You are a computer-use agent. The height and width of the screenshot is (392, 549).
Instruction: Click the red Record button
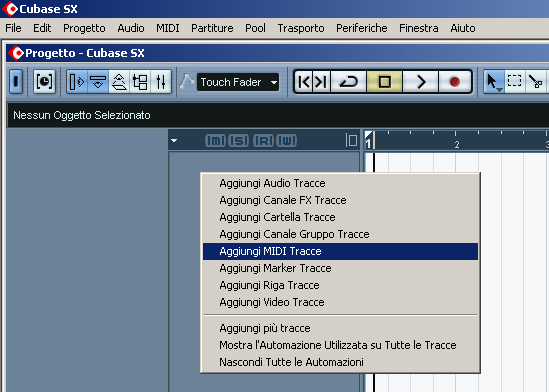[x=454, y=82]
